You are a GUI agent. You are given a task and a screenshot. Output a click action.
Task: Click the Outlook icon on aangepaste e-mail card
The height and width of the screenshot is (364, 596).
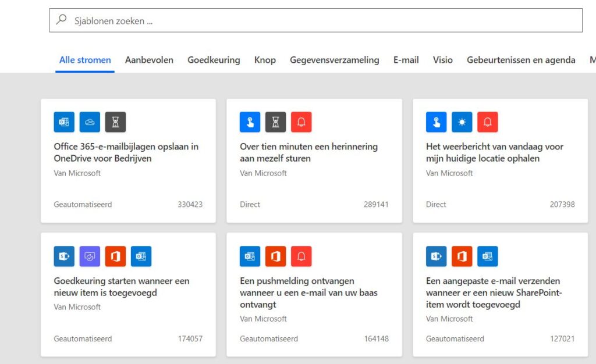(x=488, y=256)
